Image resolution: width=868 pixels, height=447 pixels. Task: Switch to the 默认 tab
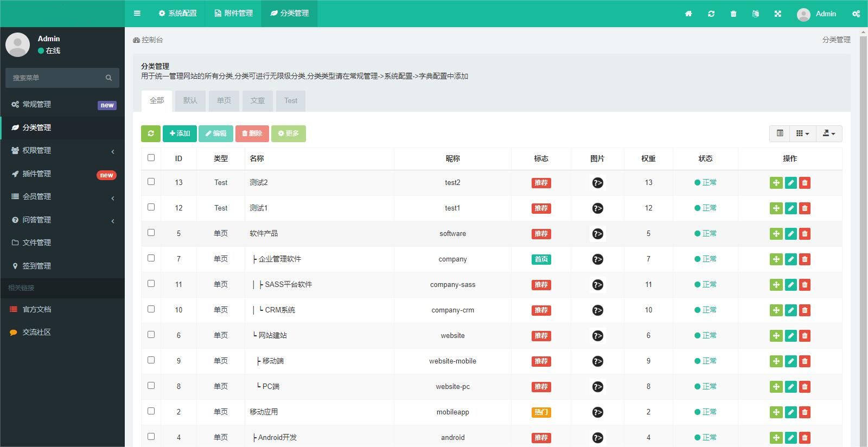pyautogui.click(x=190, y=101)
